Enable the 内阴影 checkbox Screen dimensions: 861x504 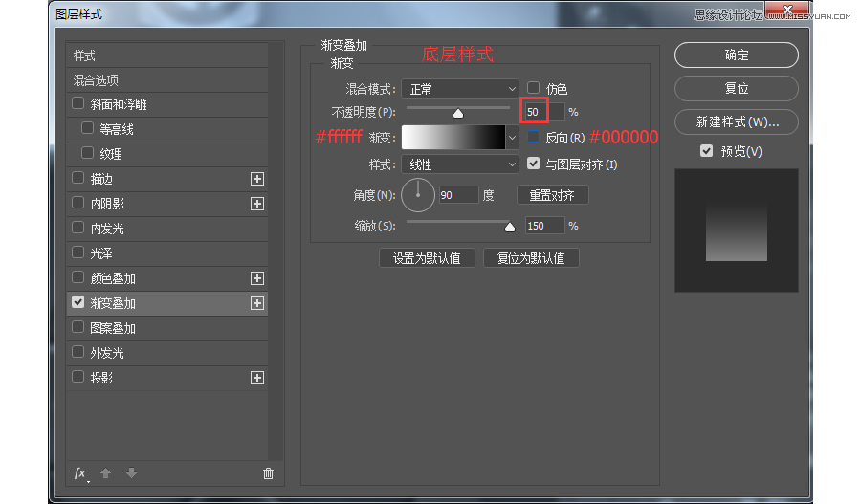78,203
